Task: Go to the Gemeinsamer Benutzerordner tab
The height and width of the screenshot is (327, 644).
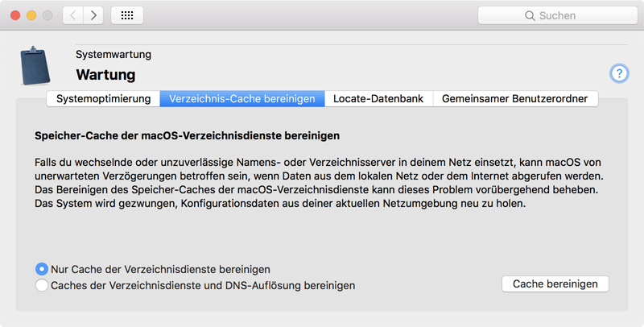Action: 515,99
